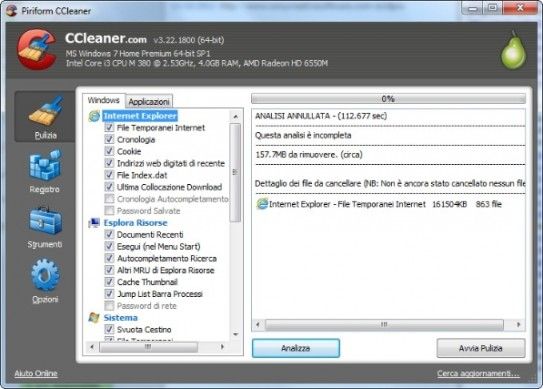The image size is (543, 389).
Task: Toggle Svuota Cestino checkbox
Action: click(109, 329)
